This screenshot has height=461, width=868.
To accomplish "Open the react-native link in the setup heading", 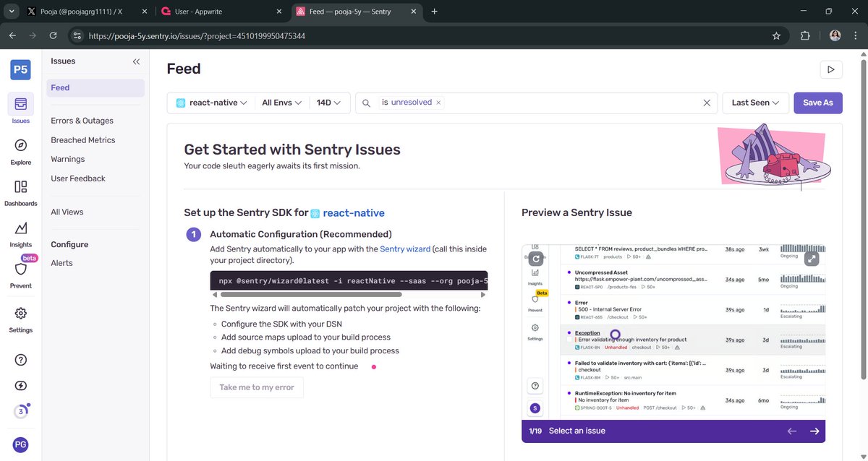I will tap(354, 213).
